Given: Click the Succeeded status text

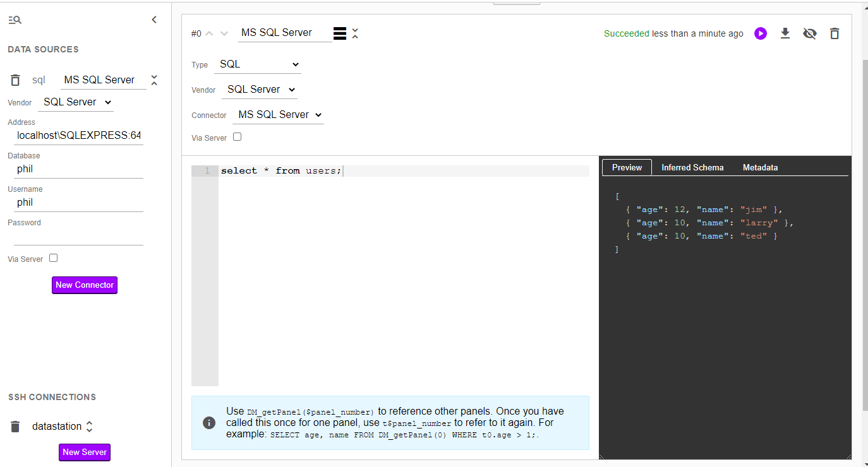Looking at the screenshot, I should pos(627,33).
